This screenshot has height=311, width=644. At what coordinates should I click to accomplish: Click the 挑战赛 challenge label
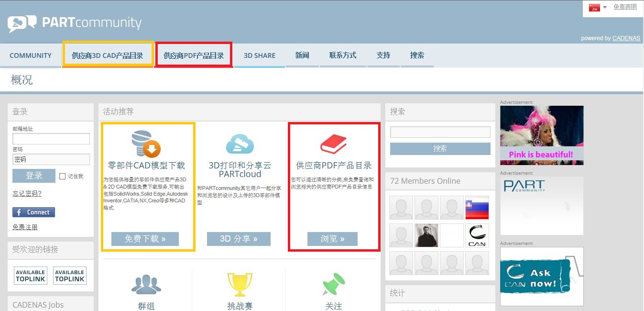tap(240, 306)
